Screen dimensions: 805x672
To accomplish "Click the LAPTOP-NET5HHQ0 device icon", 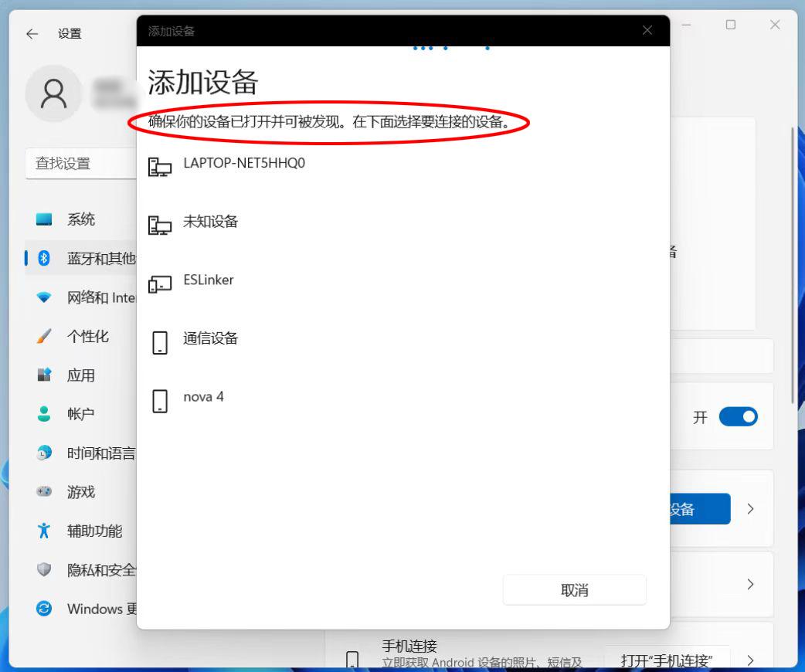I will click(160, 168).
